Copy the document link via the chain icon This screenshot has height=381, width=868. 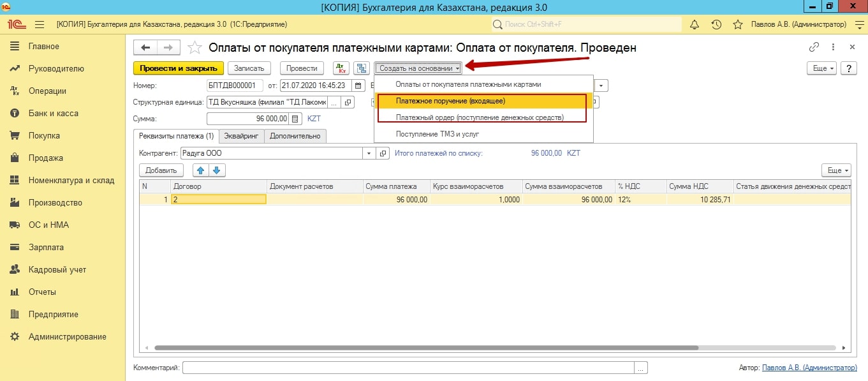[814, 47]
